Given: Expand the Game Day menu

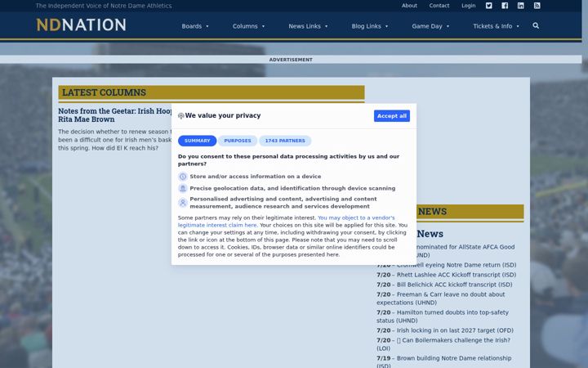Looking at the screenshot, I should [430, 26].
